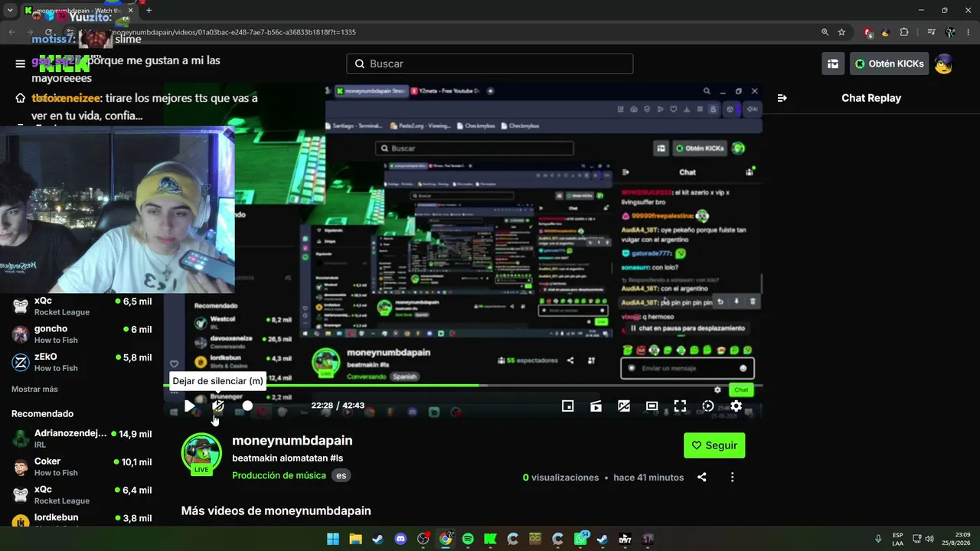Click the microphone icon in the system tray

[878, 539]
